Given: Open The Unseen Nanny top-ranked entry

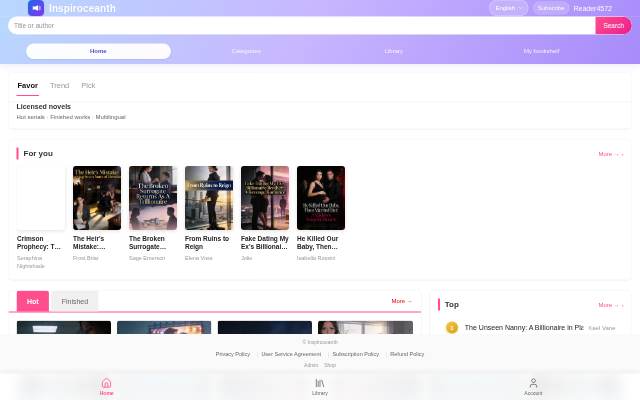Looking at the screenshot, I should click(524, 328).
